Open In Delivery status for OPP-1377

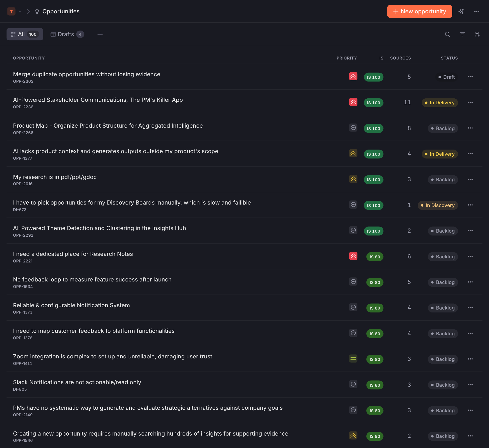click(440, 154)
